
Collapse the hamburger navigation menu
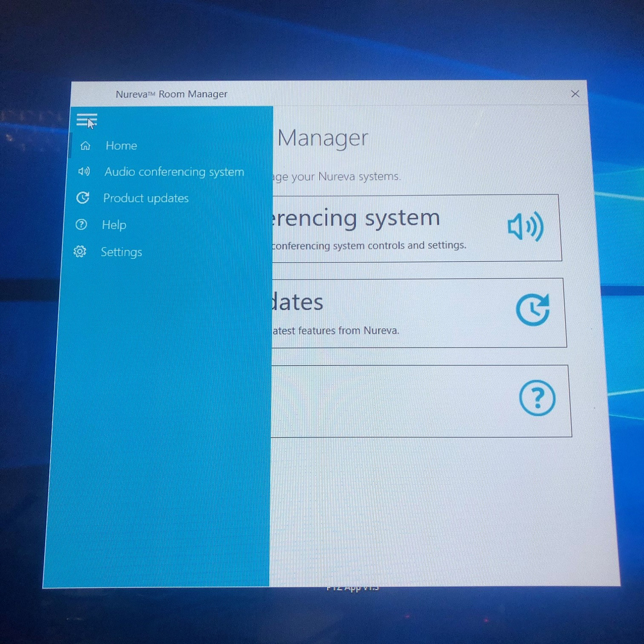86,120
